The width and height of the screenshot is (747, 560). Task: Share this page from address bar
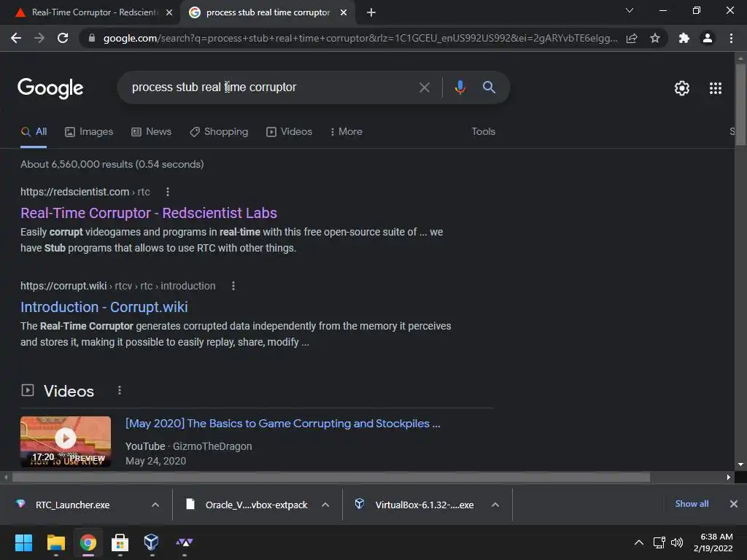point(632,38)
